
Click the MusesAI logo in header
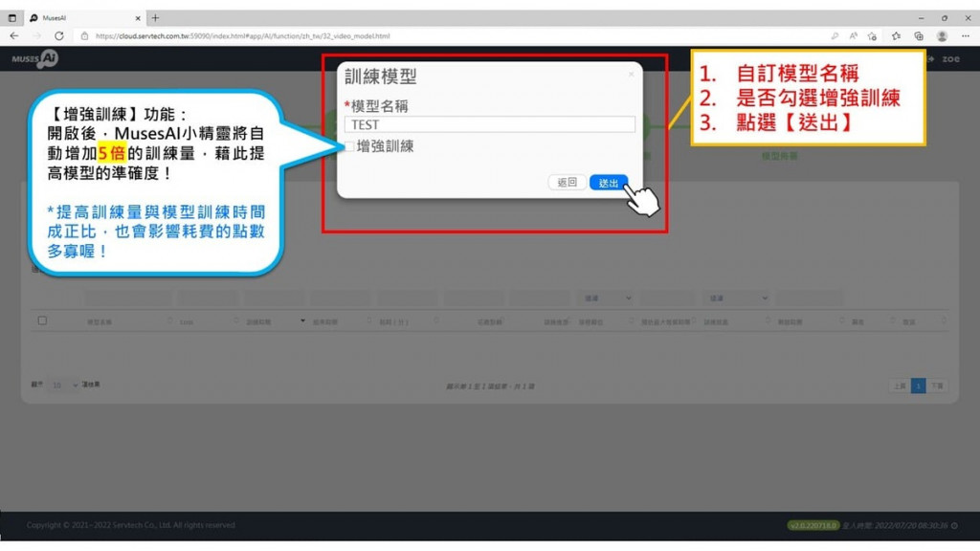[x=35, y=58]
